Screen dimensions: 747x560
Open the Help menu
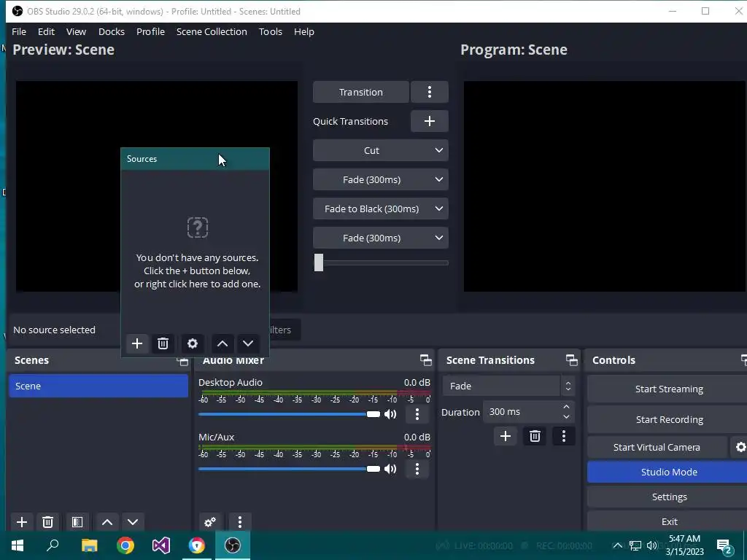304,31
